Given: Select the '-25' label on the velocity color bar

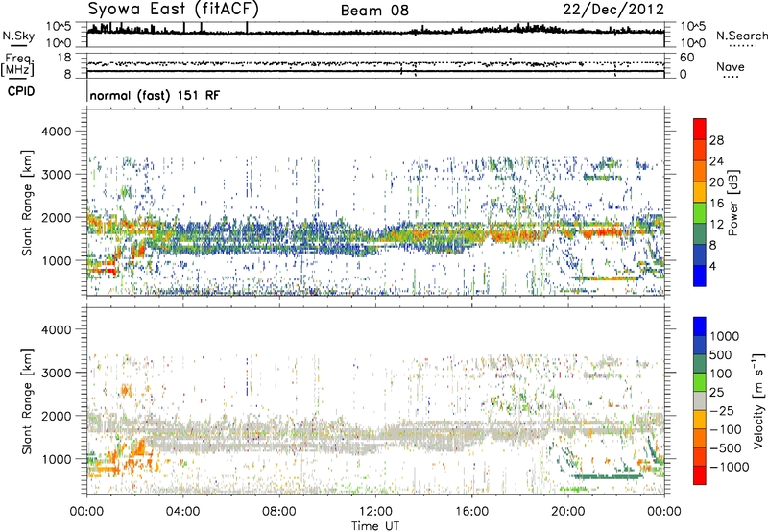Looking at the screenshot, I should click(x=721, y=410).
